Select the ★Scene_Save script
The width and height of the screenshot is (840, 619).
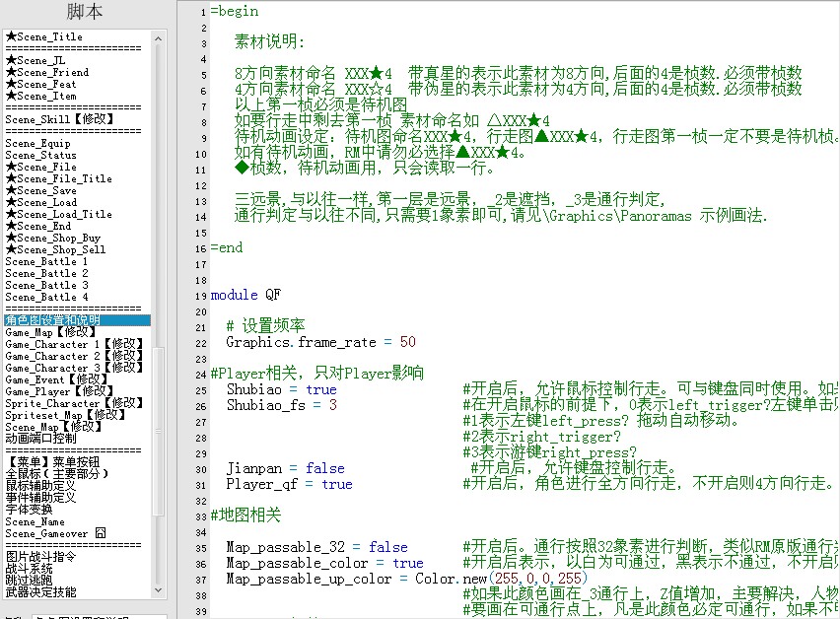tap(40, 190)
